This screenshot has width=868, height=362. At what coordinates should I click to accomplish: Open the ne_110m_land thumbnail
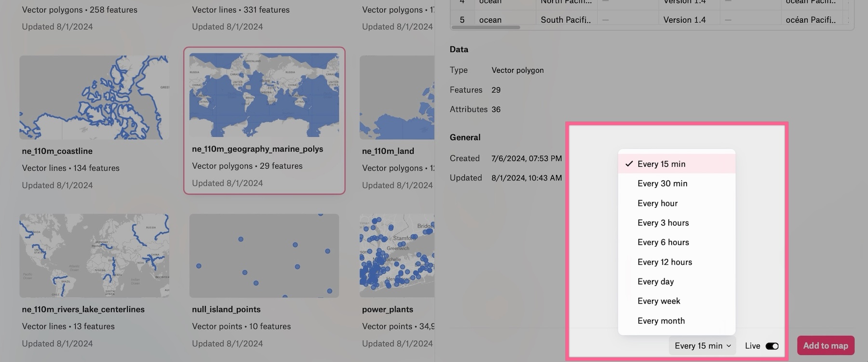[x=397, y=97]
